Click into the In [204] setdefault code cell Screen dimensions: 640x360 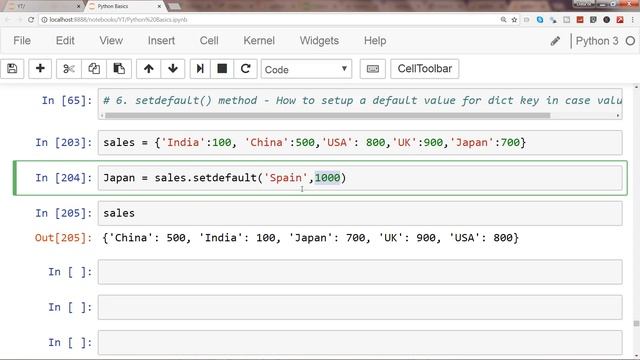360,178
